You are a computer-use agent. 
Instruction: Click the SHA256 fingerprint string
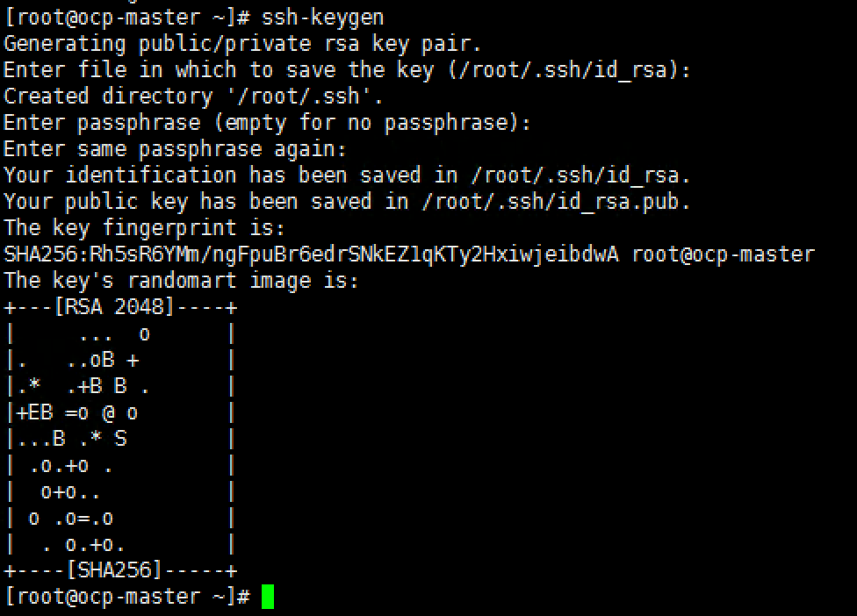click(x=312, y=254)
